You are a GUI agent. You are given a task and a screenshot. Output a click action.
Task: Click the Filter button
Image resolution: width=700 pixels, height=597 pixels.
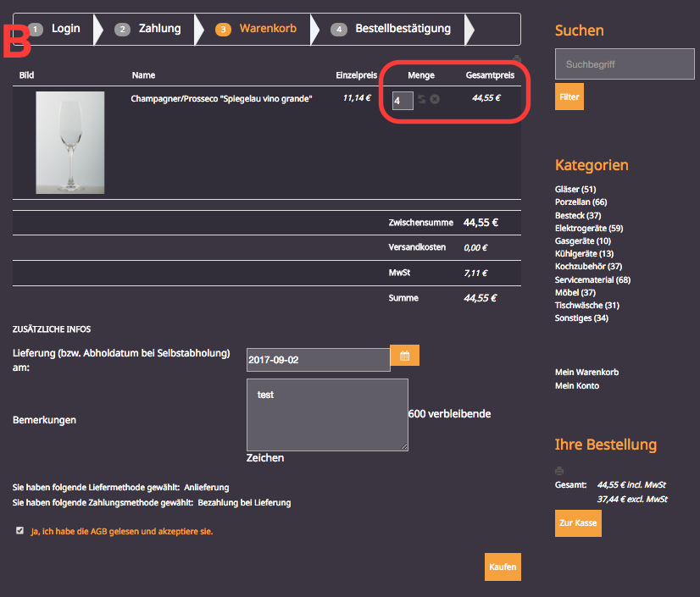(569, 97)
